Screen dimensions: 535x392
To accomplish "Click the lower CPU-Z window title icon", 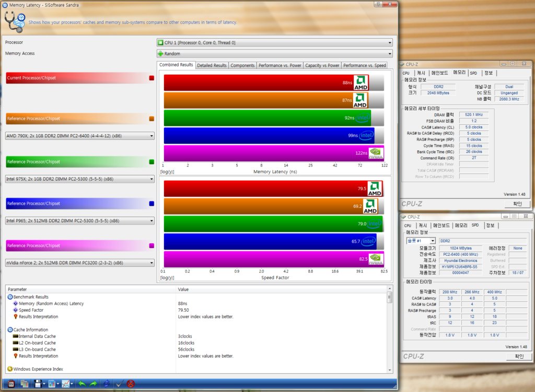I will click(x=404, y=217).
